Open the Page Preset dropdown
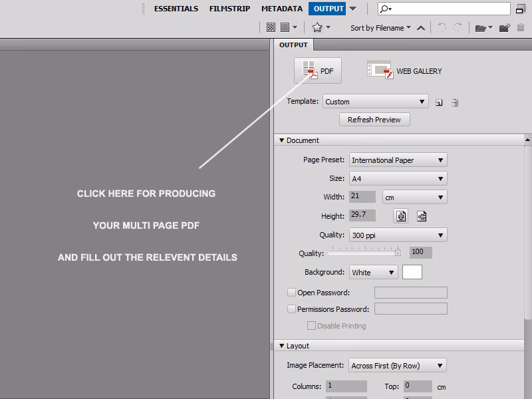Image resolution: width=532 pixels, height=399 pixels. point(398,160)
